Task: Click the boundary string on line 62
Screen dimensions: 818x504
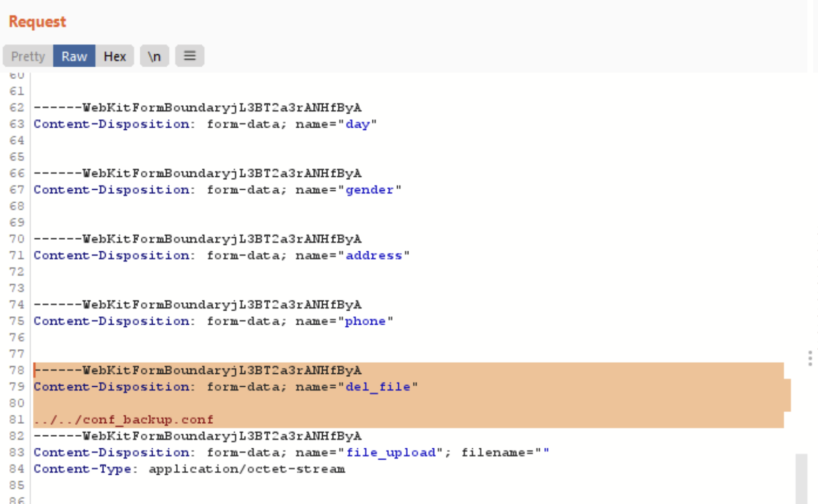Action: (198, 107)
